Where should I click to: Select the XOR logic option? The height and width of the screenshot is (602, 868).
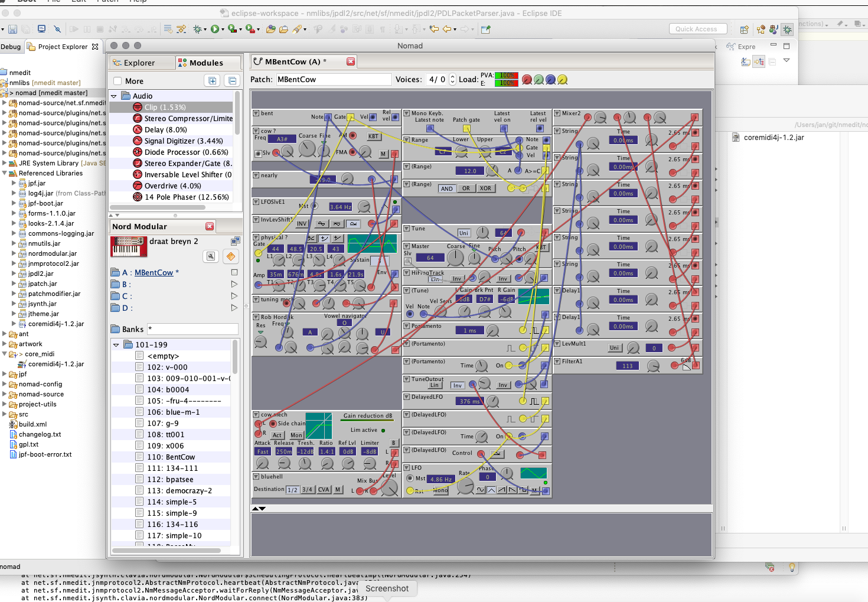point(485,188)
